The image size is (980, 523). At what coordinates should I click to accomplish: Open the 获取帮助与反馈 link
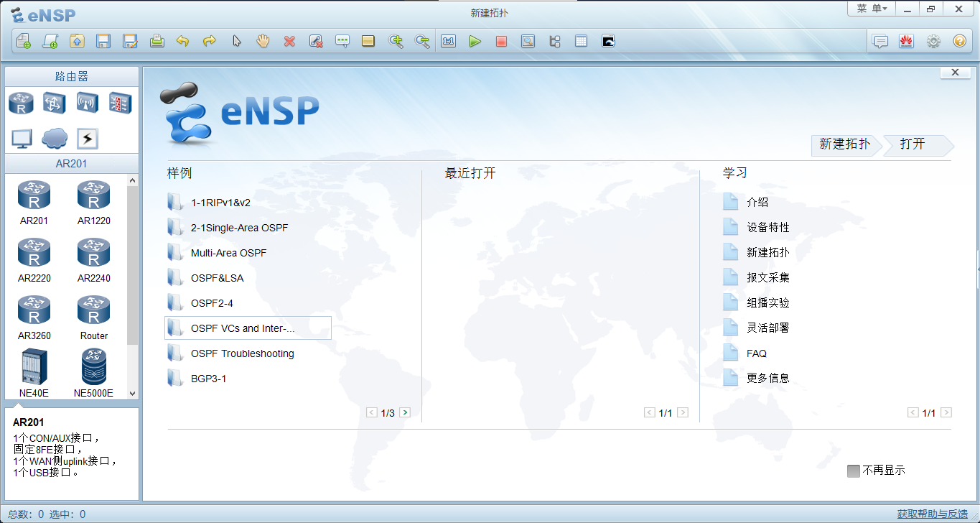(x=932, y=514)
